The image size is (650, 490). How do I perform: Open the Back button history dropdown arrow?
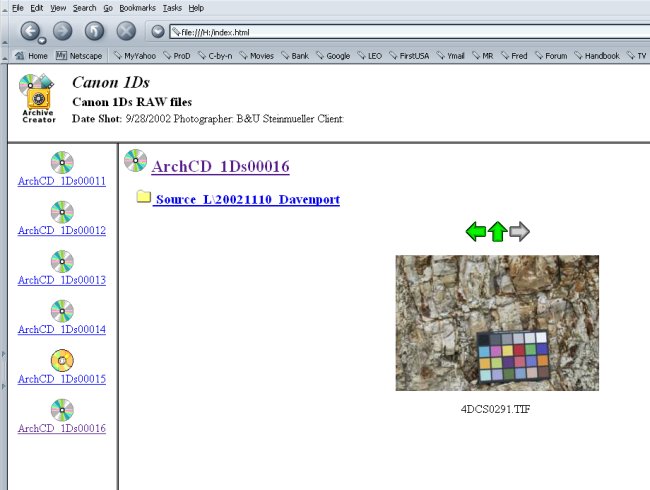click(x=42, y=41)
